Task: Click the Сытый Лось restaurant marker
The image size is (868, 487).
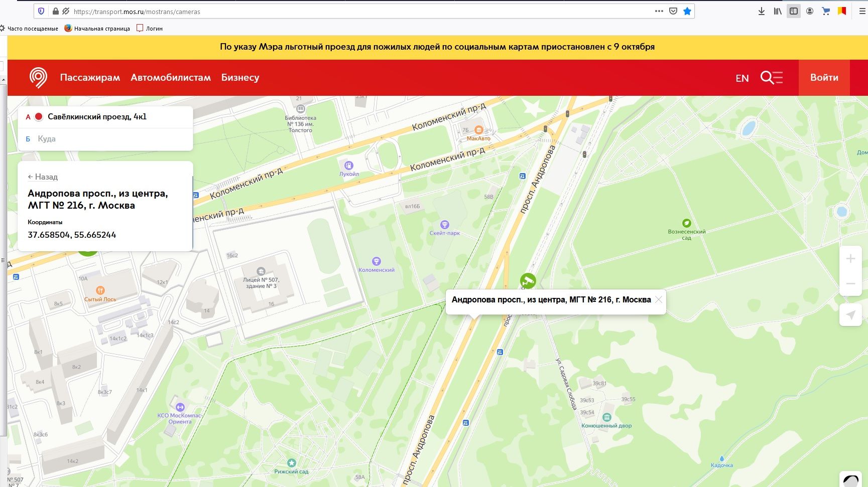Action: click(100, 290)
